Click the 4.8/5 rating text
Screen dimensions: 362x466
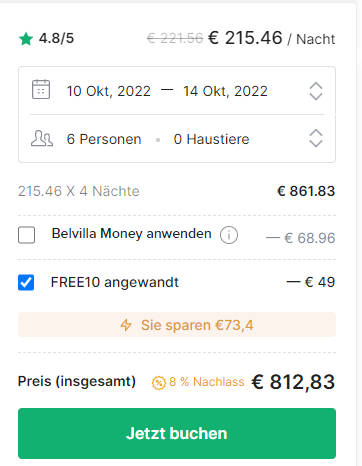tap(56, 39)
